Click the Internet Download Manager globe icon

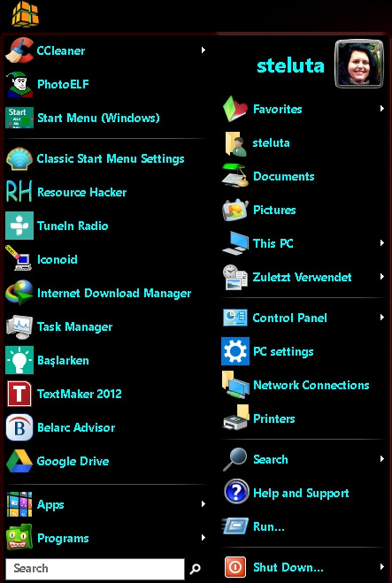pos(19,293)
